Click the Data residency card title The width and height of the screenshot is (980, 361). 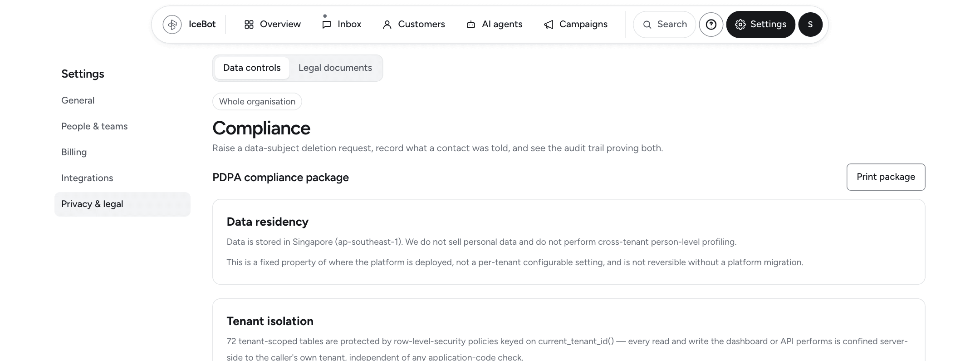[x=268, y=222]
